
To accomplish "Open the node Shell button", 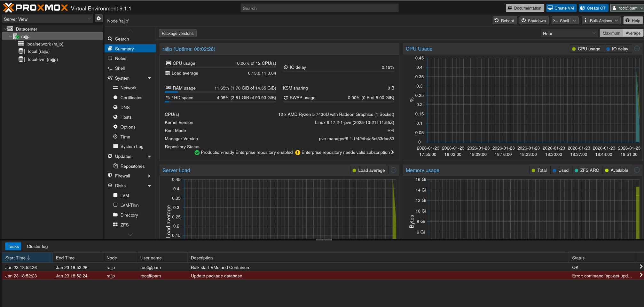I will click(x=561, y=21).
